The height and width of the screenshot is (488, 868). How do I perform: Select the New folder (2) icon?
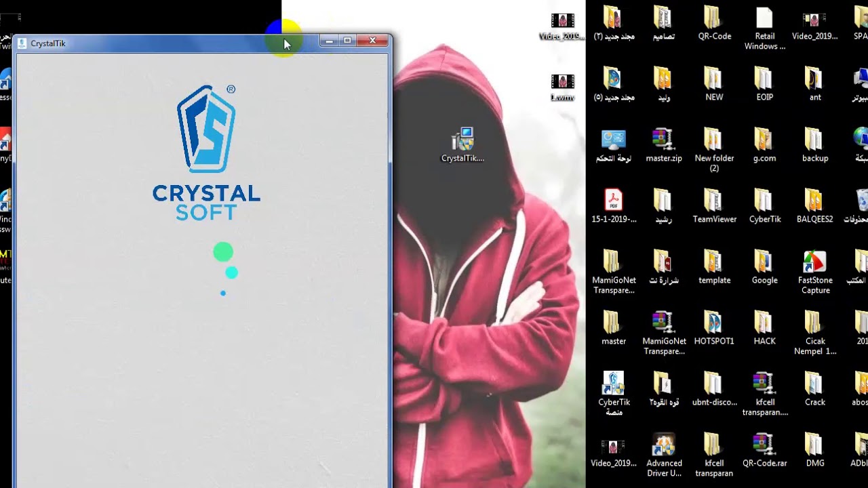point(714,150)
